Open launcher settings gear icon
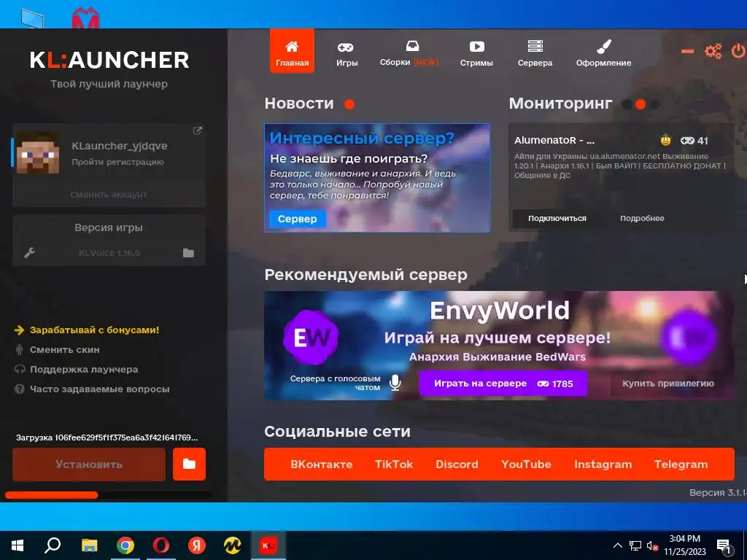The image size is (747, 560). (713, 51)
